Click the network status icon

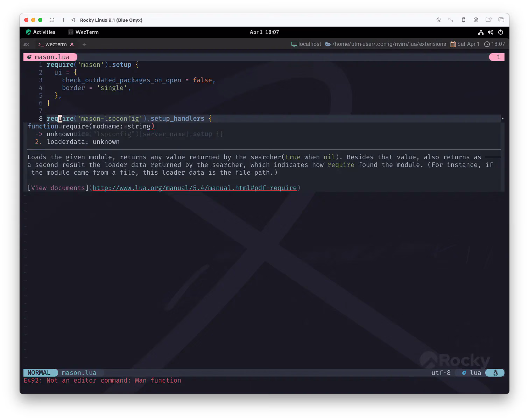click(x=481, y=32)
